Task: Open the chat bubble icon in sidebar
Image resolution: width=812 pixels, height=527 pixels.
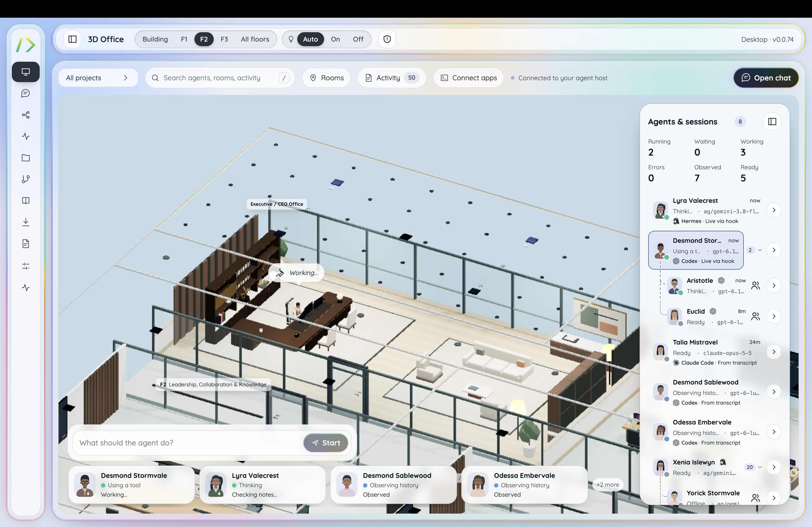Action: (x=26, y=93)
